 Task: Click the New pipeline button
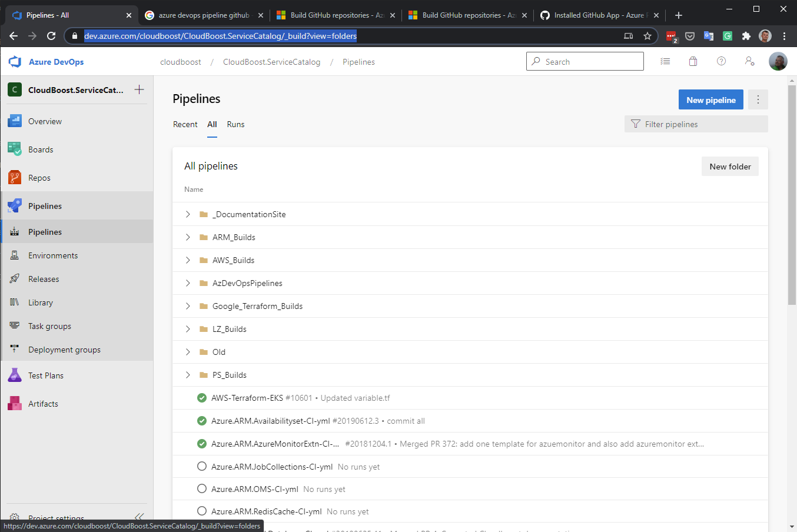(x=710, y=99)
